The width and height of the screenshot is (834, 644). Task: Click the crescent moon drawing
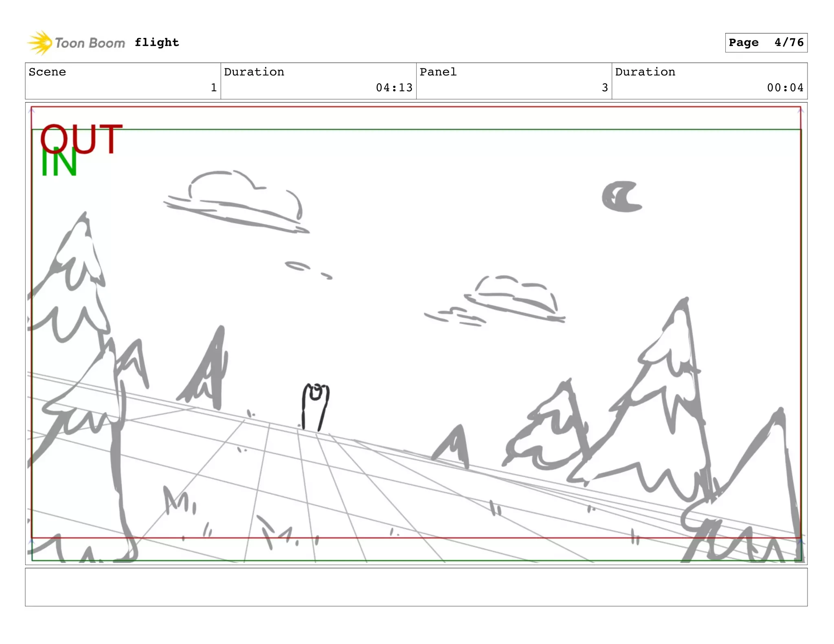pyautogui.click(x=621, y=197)
